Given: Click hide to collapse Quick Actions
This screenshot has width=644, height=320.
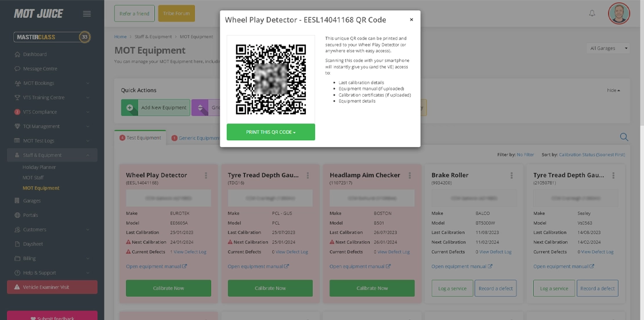Looking at the screenshot, I should pyautogui.click(x=614, y=90).
